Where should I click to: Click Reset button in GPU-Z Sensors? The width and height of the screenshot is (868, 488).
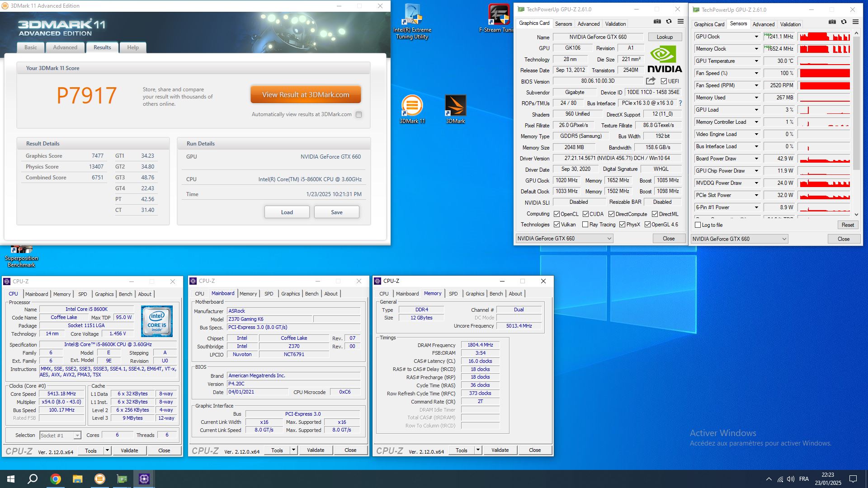click(x=848, y=225)
